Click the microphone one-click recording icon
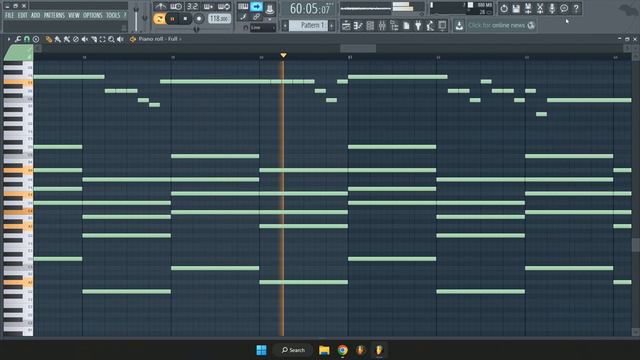The width and height of the screenshot is (640, 360). coord(552,8)
